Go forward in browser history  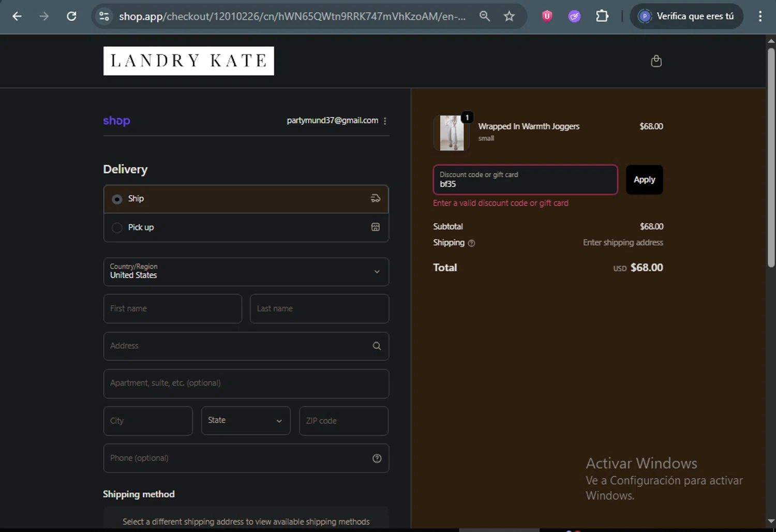point(44,16)
